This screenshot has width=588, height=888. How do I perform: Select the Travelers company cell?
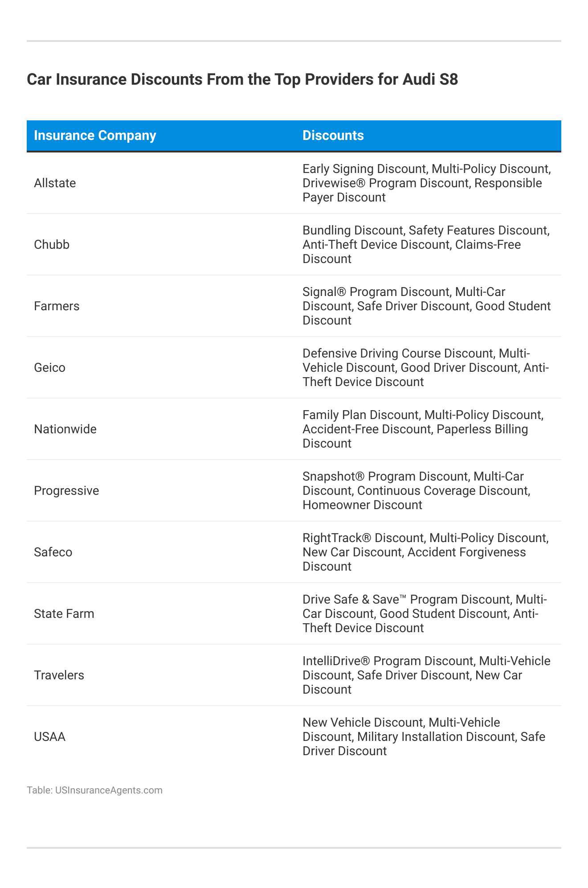click(59, 675)
